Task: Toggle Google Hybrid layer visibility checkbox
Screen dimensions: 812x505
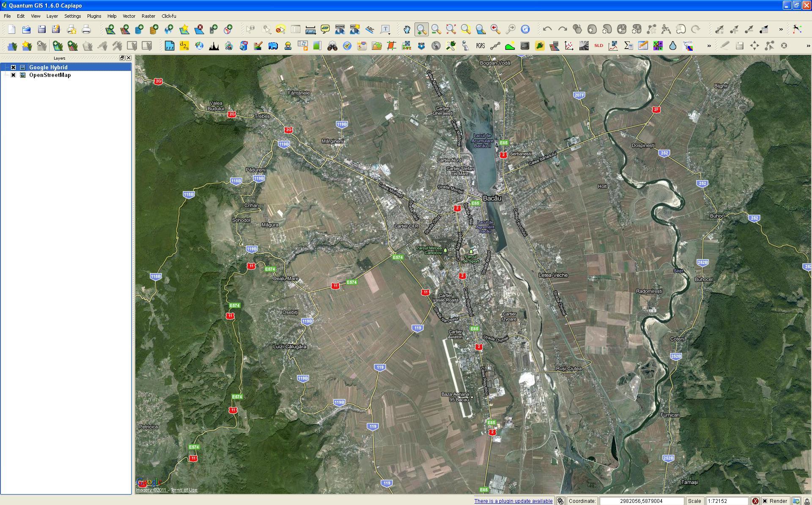Action: [x=13, y=67]
